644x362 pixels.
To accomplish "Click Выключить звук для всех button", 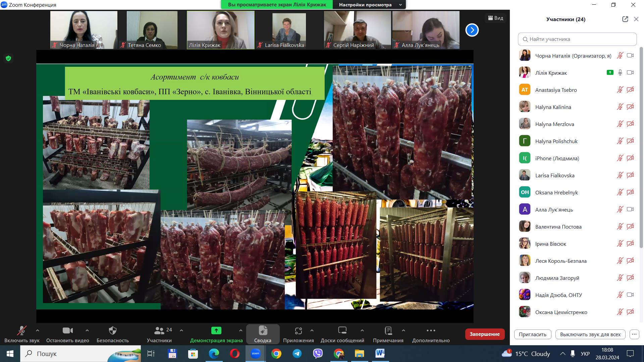I will [590, 334].
